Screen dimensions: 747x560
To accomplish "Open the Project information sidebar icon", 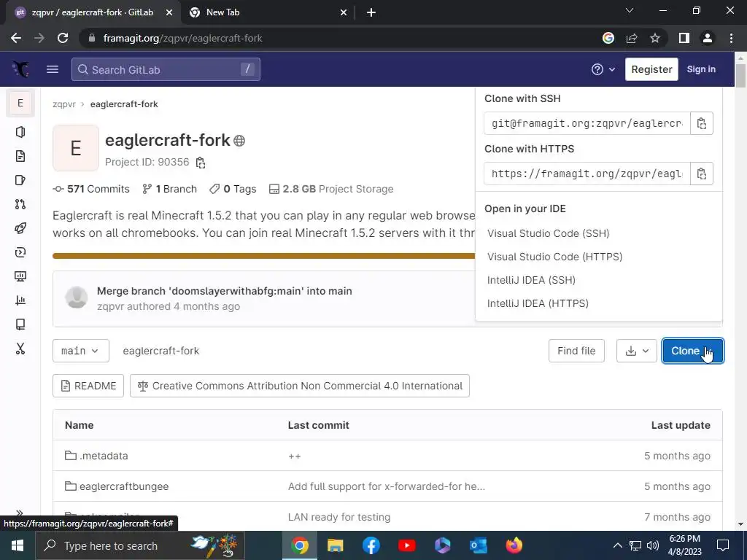I will pyautogui.click(x=20, y=132).
